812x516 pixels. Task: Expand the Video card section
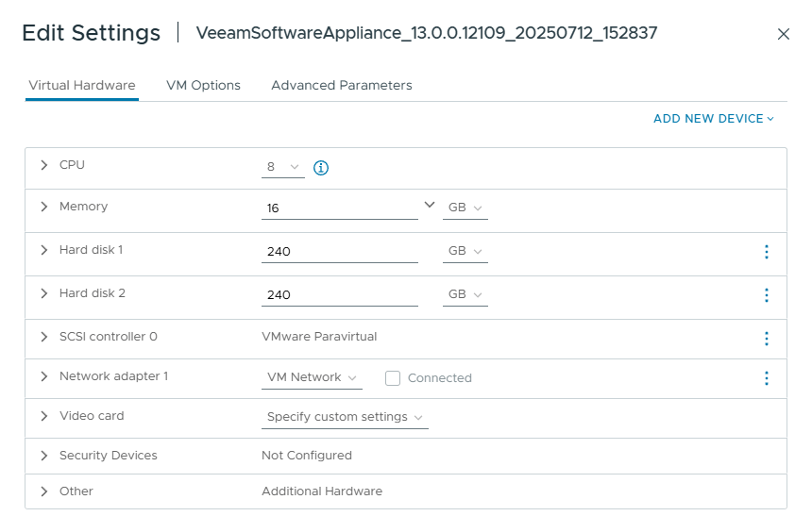[43, 416]
